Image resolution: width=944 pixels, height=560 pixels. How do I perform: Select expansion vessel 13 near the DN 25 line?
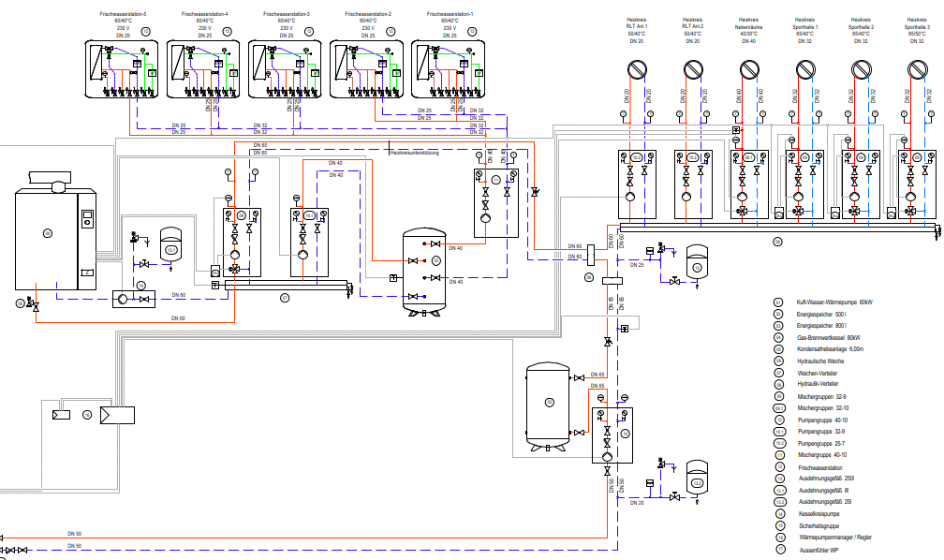coord(697,263)
